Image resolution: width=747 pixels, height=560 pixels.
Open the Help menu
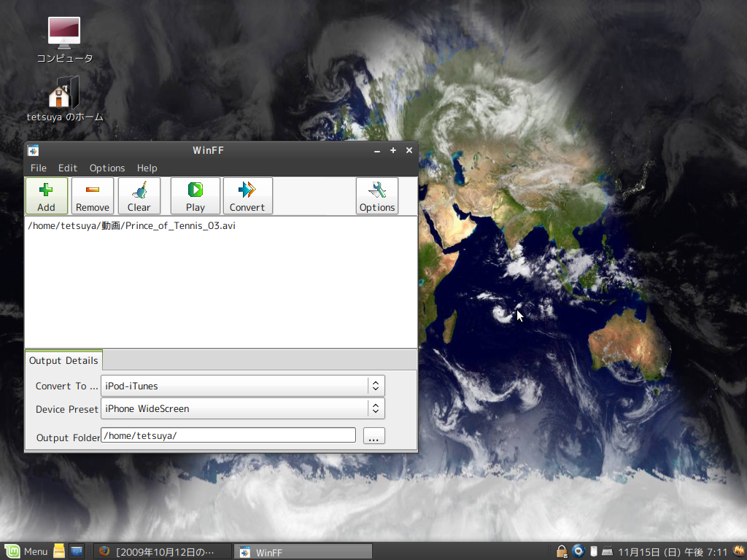point(147,168)
